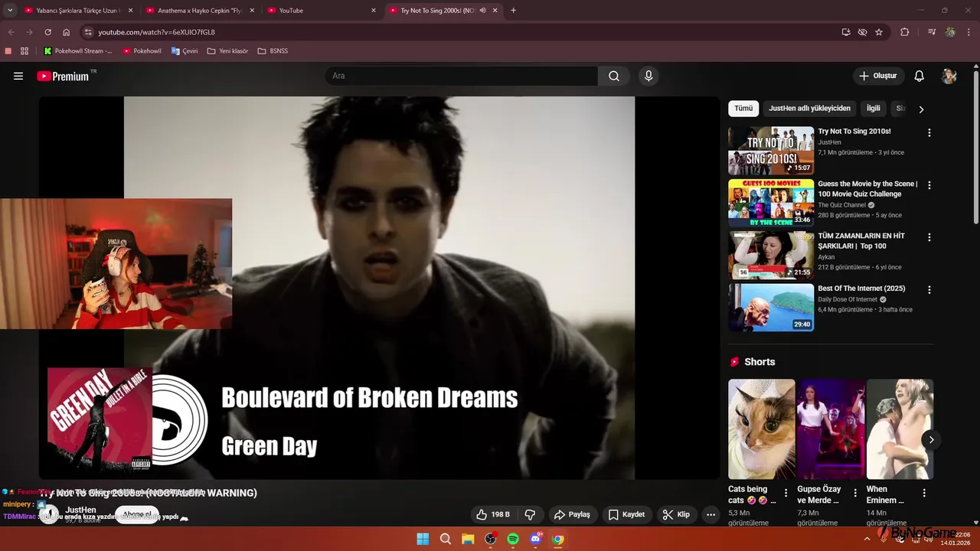Viewport: 980px width, 551px height.
Task: Show next Shorts with arrow
Action: point(931,439)
